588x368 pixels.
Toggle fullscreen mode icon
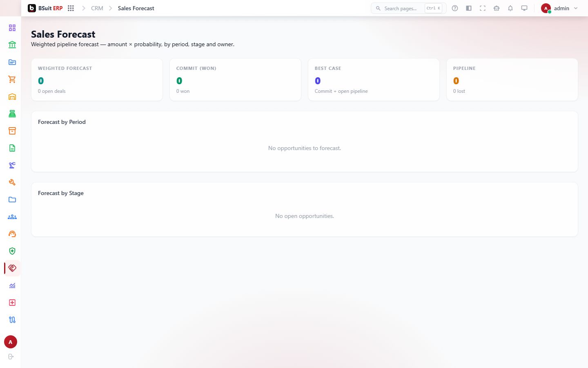click(483, 8)
